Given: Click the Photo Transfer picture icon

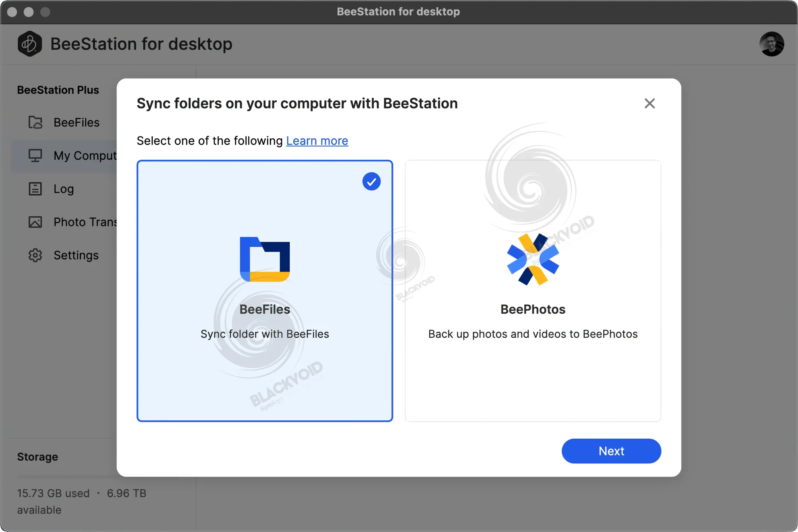Looking at the screenshot, I should (x=35, y=222).
